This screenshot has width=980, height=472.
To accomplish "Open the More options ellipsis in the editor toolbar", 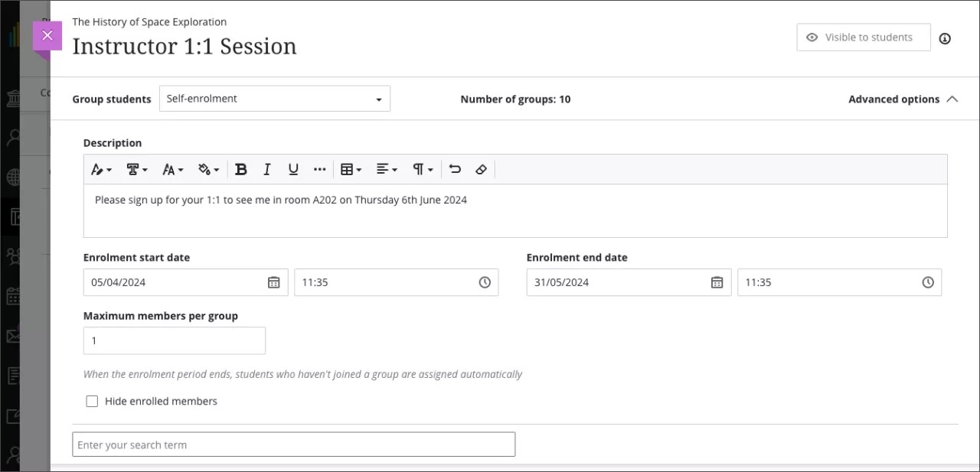I will (x=319, y=169).
